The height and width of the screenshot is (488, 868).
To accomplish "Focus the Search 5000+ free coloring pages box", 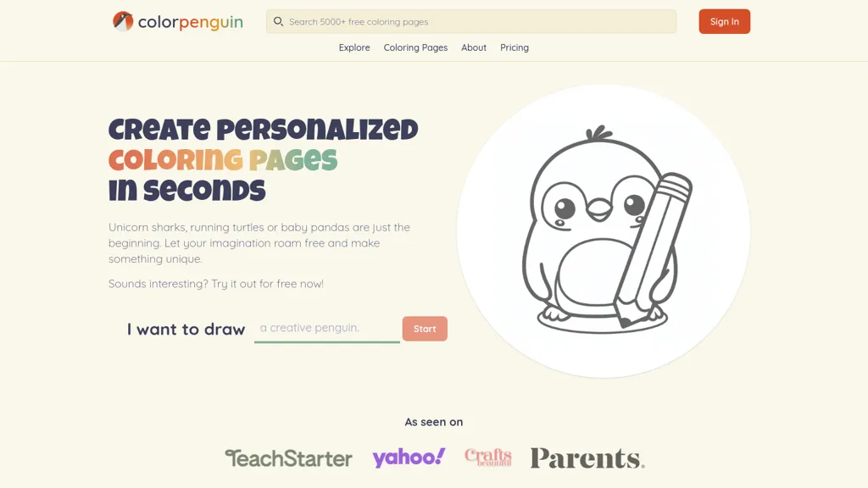I will coord(471,21).
